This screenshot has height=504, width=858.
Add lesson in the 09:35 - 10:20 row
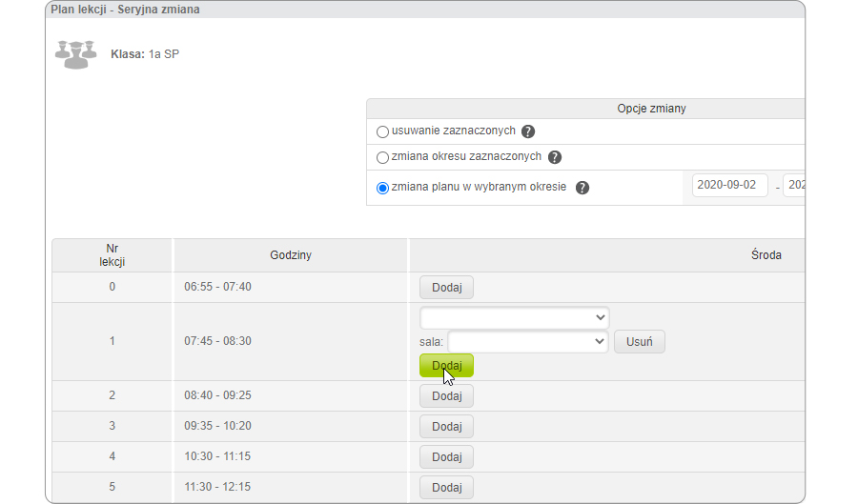click(446, 426)
